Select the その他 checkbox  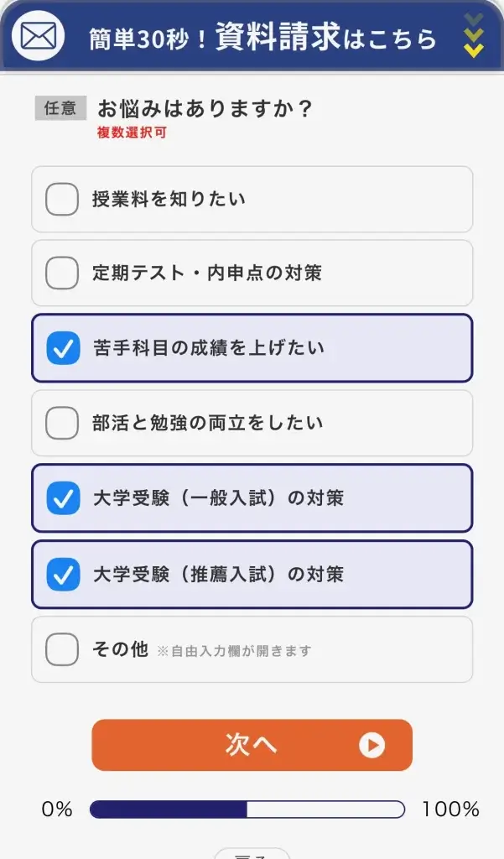[x=62, y=649]
